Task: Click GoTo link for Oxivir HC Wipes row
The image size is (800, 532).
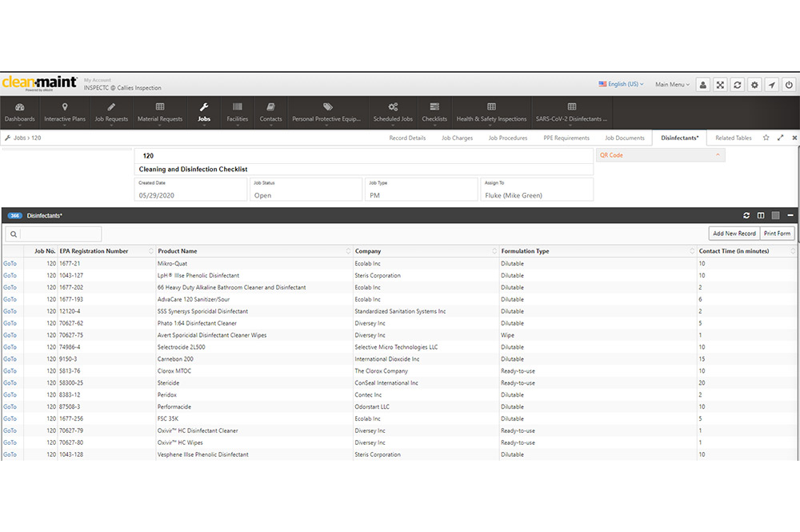Action: pyautogui.click(x=10, y=442)
